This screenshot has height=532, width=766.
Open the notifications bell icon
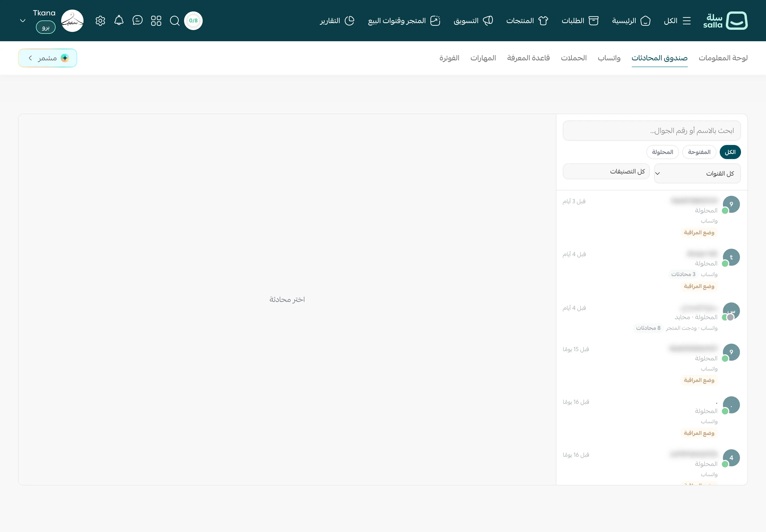pos(119,20)
